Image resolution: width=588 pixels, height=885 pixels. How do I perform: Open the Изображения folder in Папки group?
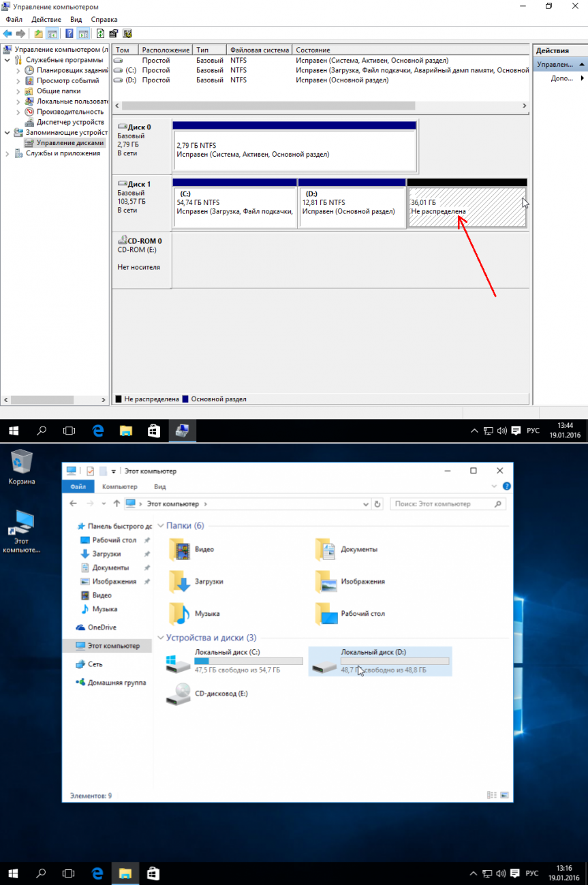350,581
